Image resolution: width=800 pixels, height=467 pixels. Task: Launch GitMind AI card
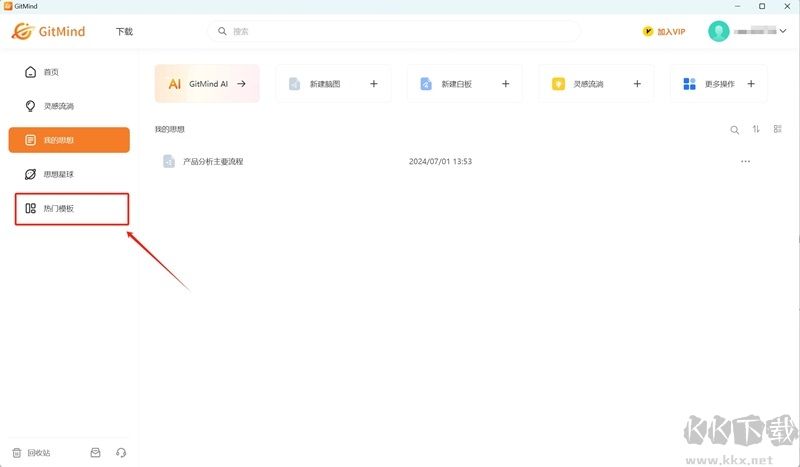pos(207,84)
